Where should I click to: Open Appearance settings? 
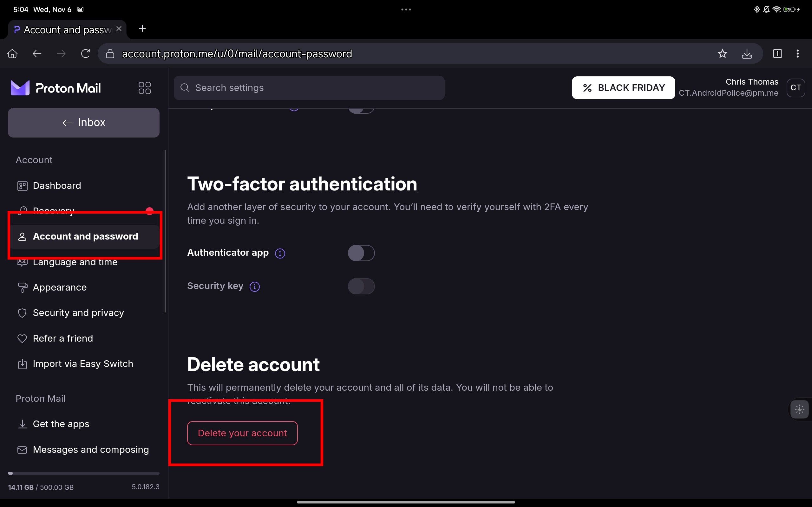tap(59, 287)
